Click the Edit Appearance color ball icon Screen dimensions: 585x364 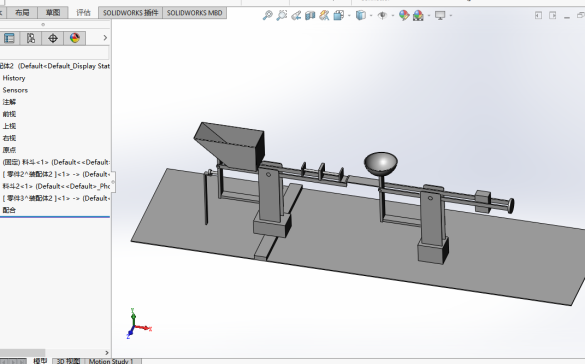pos(404,15)
